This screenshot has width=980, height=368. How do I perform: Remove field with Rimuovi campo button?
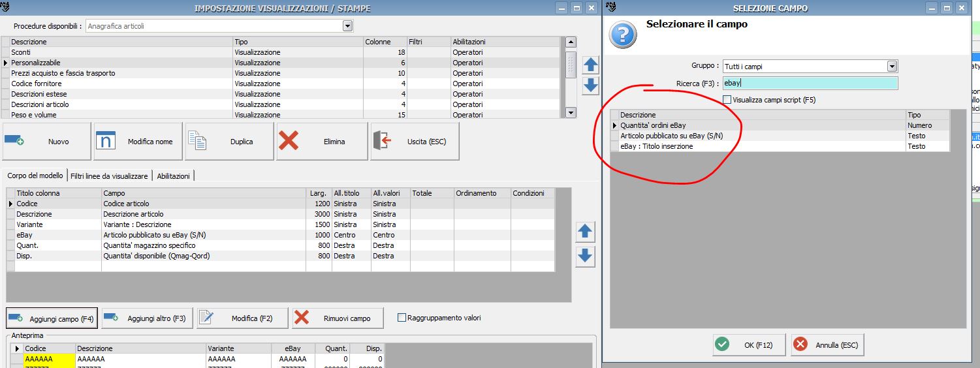[x=338, y=318]
